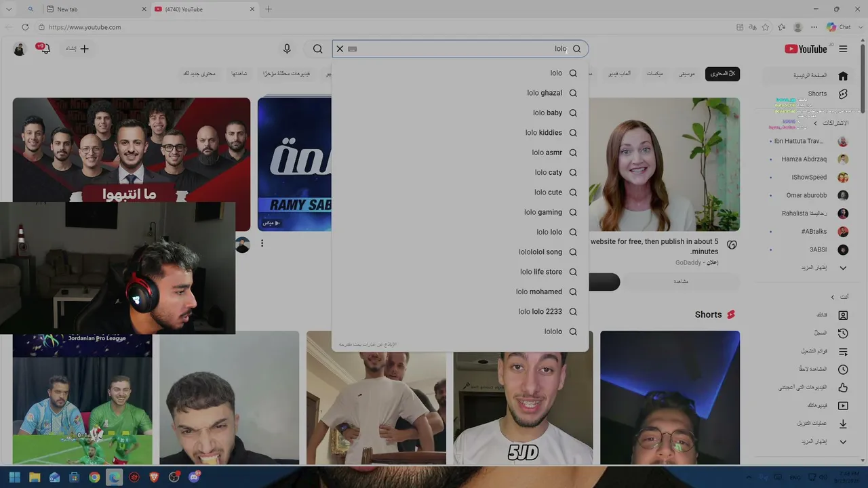Close the YouTube browser tab
This screenshot has height=488, width=868.
(252, 9)
